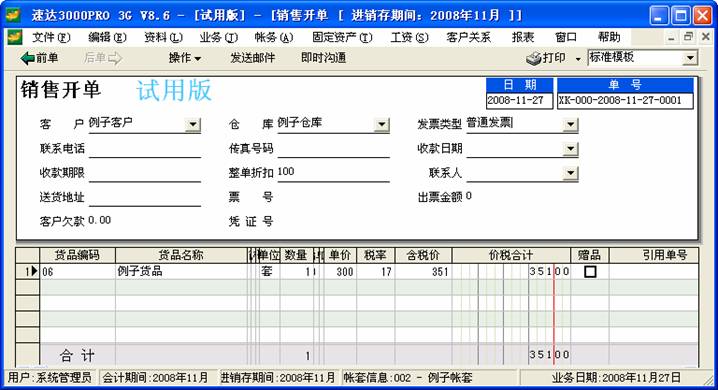
Task: Open the print options arrow beside 打印
Action: point(578,59)
